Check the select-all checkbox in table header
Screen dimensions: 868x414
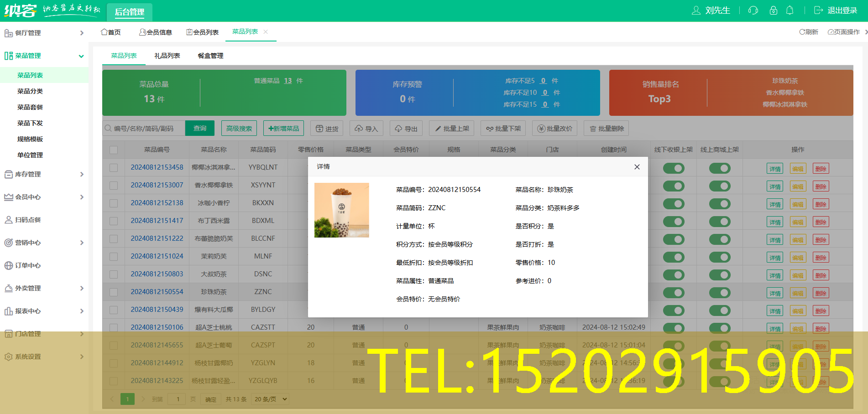point(113,149)
